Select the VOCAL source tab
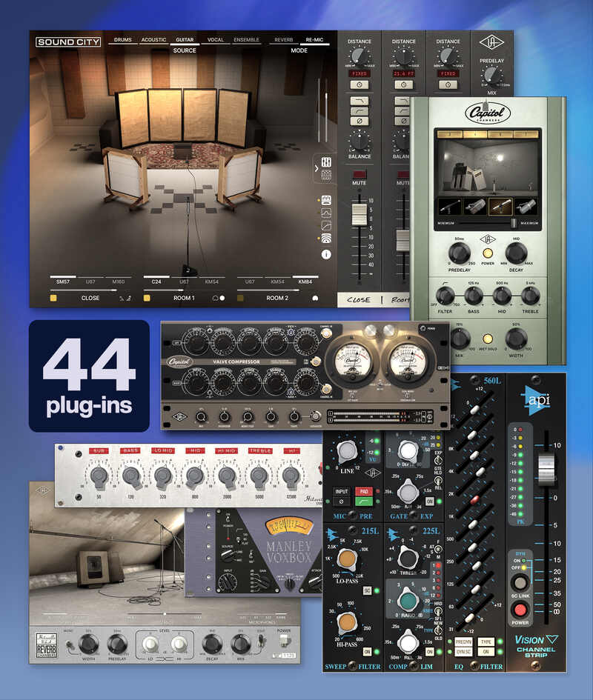 pos(216,40)
